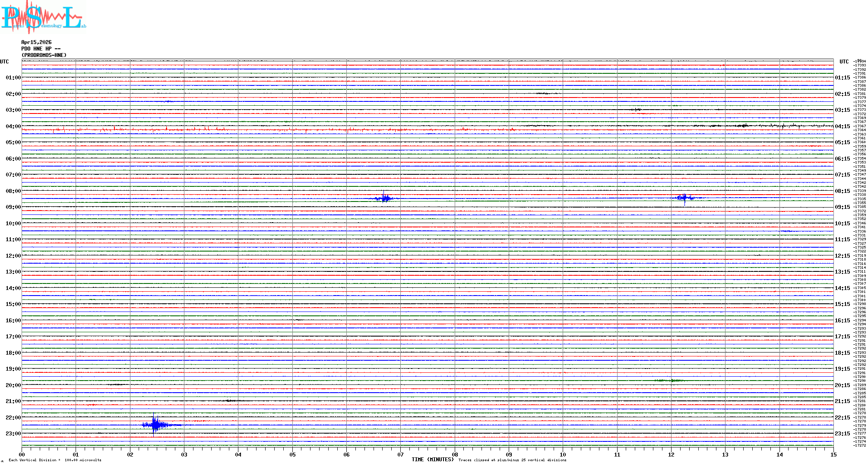Click the Apr15,2026 date label

pyautogui.click(x=36, y=42)
